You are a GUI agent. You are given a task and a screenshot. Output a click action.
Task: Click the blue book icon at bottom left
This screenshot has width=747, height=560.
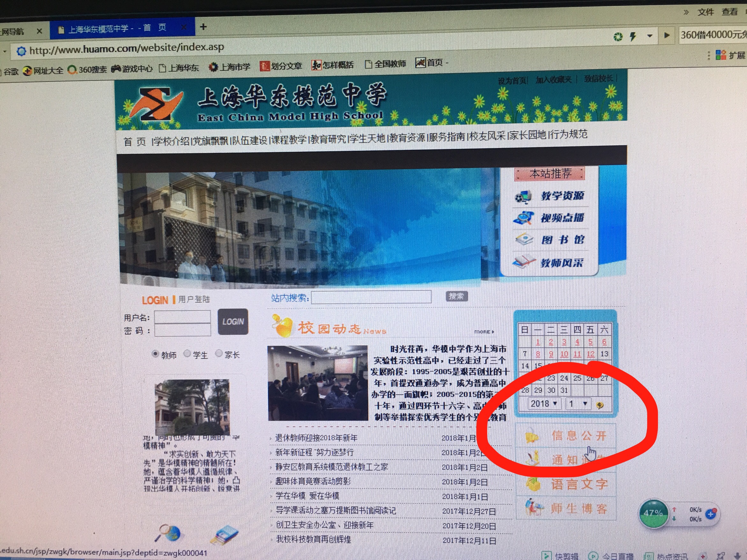pyautogui.click(x=224, y=535)
